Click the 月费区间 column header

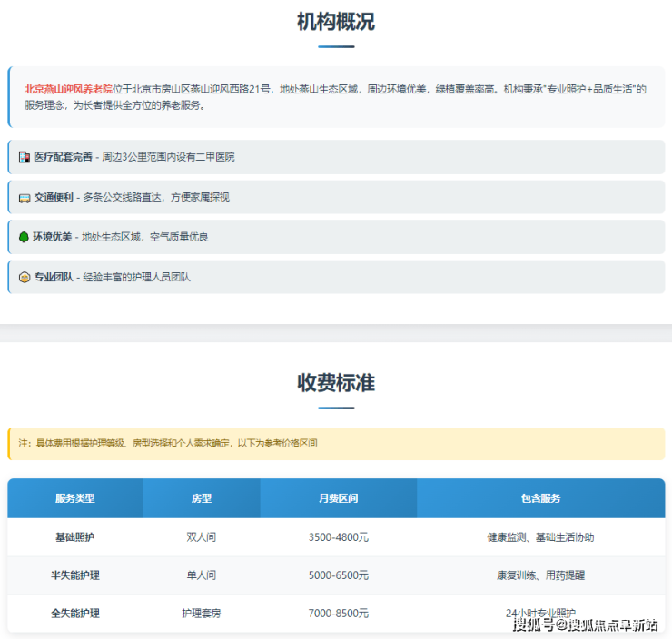[338, 498]
